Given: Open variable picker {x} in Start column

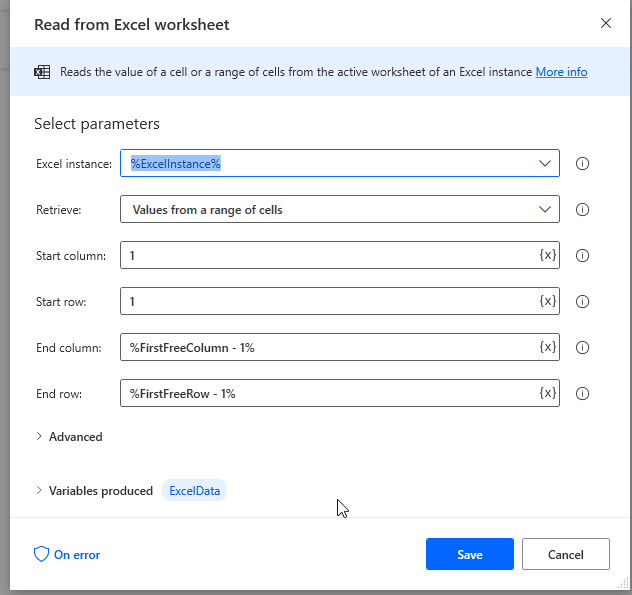Looking at the screenshot, I should [547, 255].
